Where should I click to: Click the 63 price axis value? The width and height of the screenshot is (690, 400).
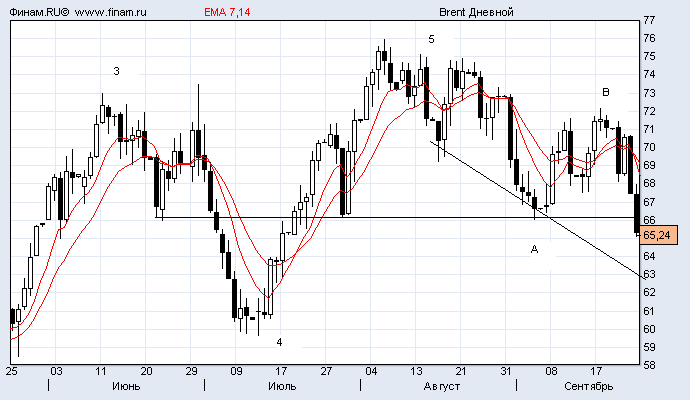(x=649, y=274)
